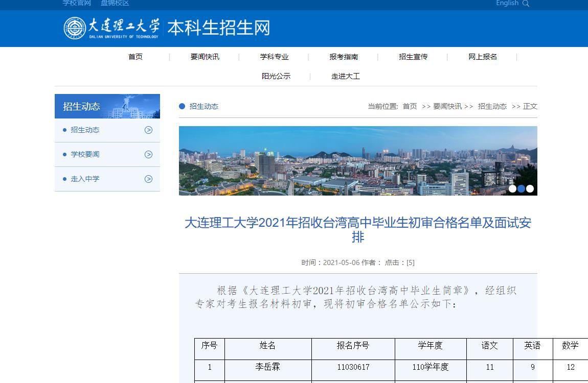
Task: Select the first banner carousel dot
Action: click(x=512, y=188)
